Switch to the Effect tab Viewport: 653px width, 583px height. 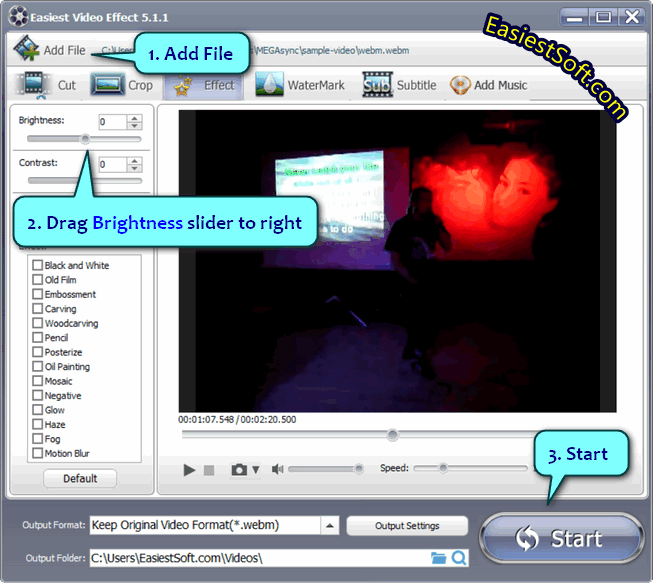(x=203, y=86)
